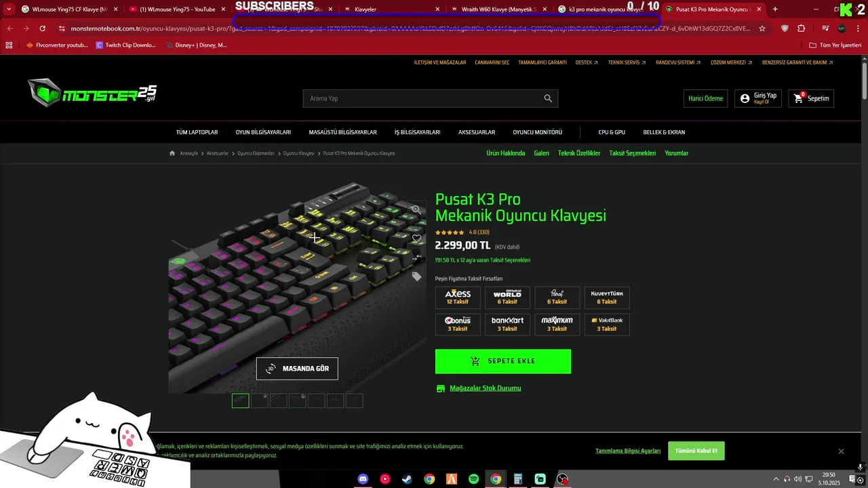The width and height of the screenshot is (868, 488).
Task: Add product to favorites with heart icon
Action: point(416,239)
